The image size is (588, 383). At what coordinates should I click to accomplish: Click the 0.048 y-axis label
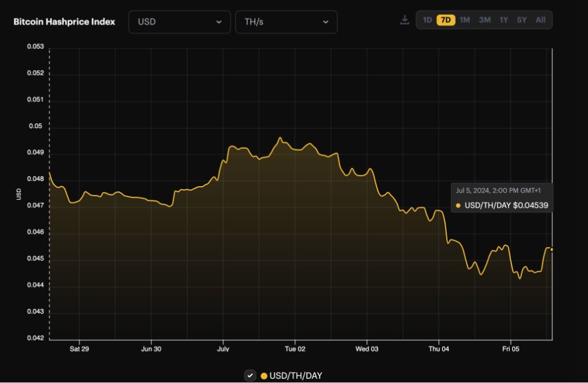click(x=35, y=179)
